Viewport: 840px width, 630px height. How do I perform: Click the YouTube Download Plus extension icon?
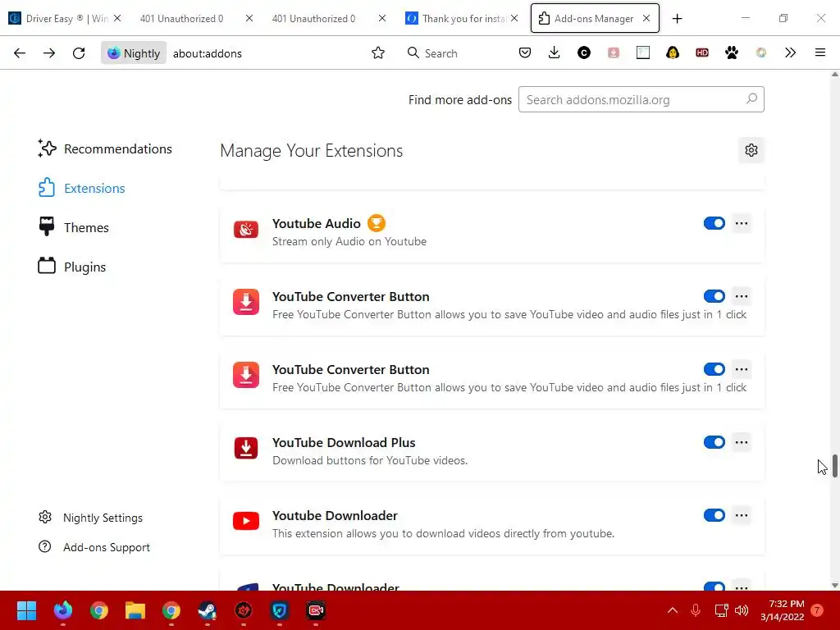pyautogui.click(x=246, y=448)
